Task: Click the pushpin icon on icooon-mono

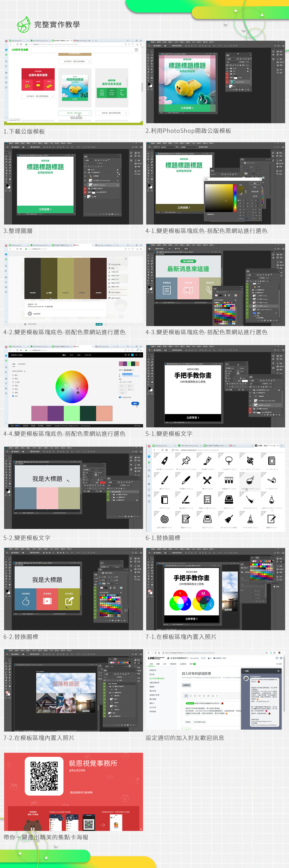Action: [x=186, y=461]
